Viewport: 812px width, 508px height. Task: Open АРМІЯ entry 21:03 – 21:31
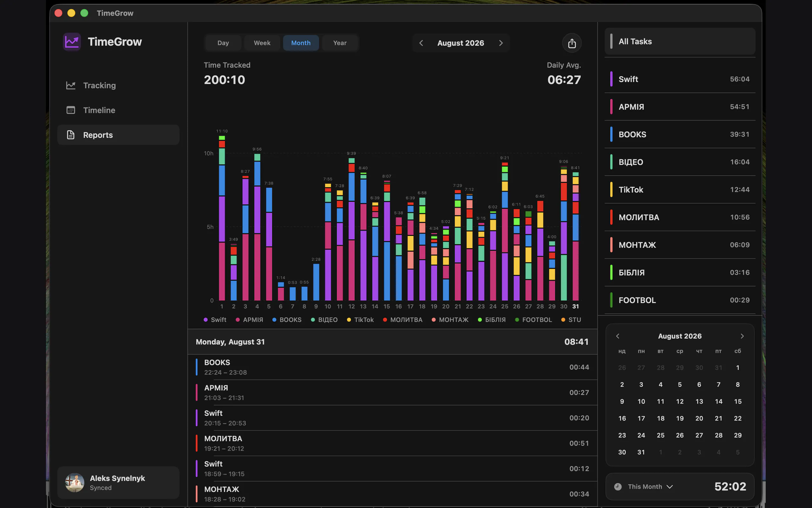coord(393,392)
